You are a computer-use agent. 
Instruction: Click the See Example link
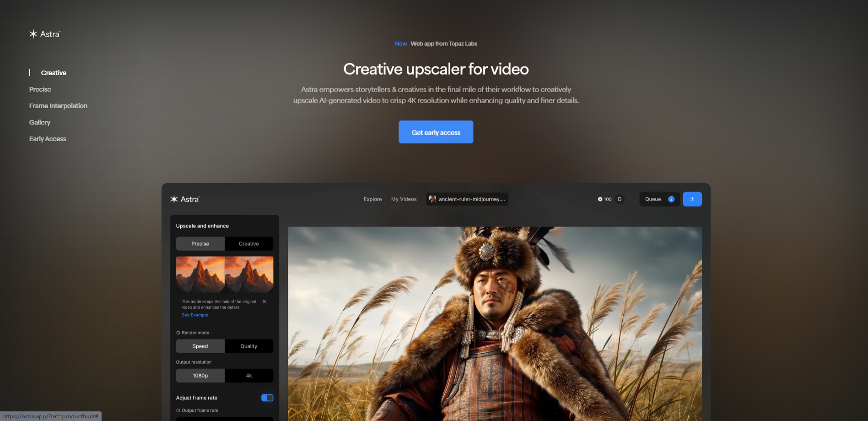[x=195, y=315]
